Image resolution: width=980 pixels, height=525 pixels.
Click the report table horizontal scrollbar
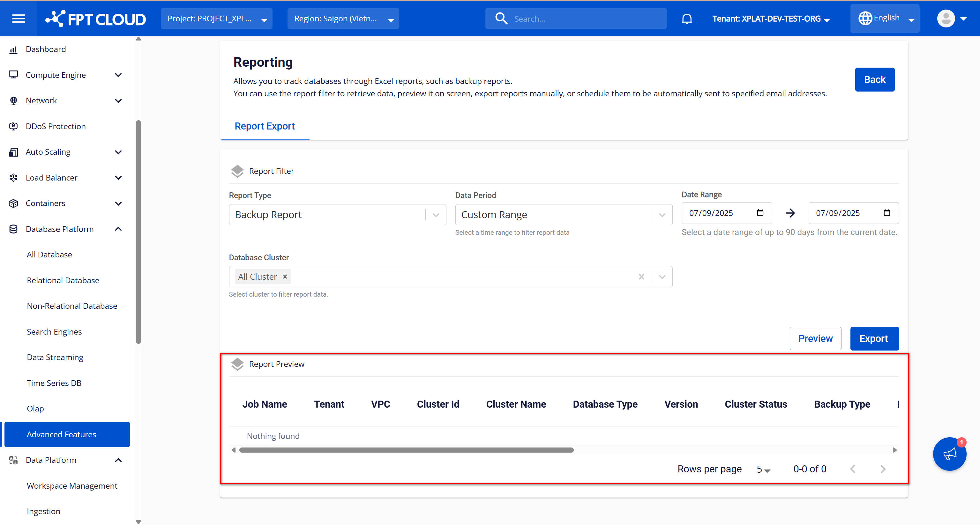pos(406,450)
